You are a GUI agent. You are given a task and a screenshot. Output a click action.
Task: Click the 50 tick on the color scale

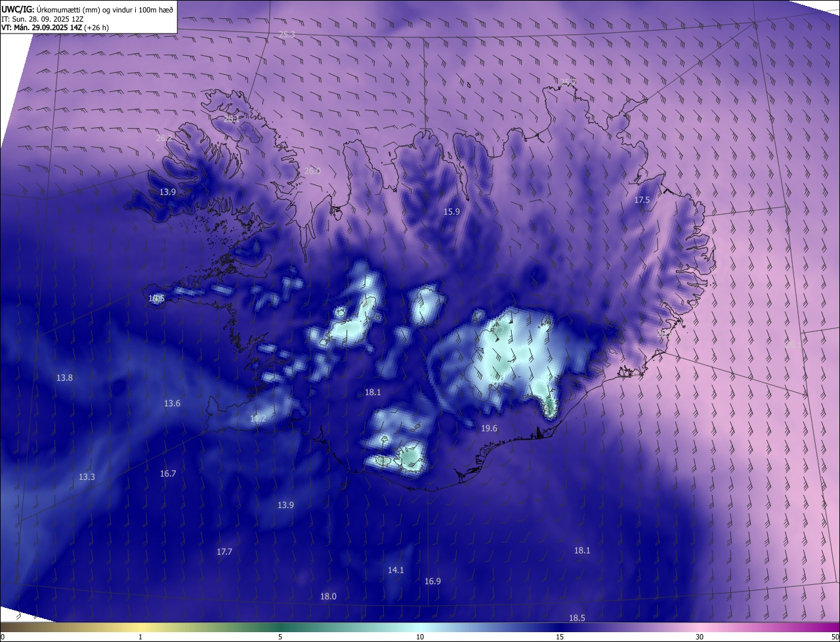[835, 637]
